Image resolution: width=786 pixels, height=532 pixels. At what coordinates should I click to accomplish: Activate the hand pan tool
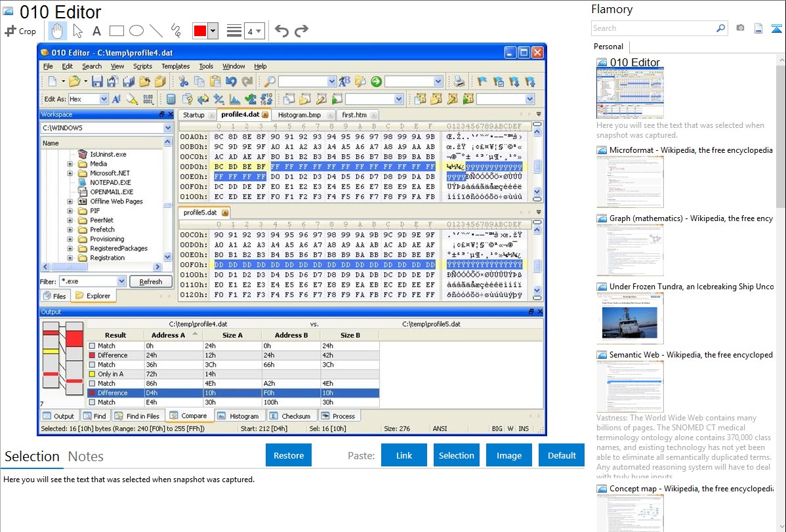coord(58,31)
